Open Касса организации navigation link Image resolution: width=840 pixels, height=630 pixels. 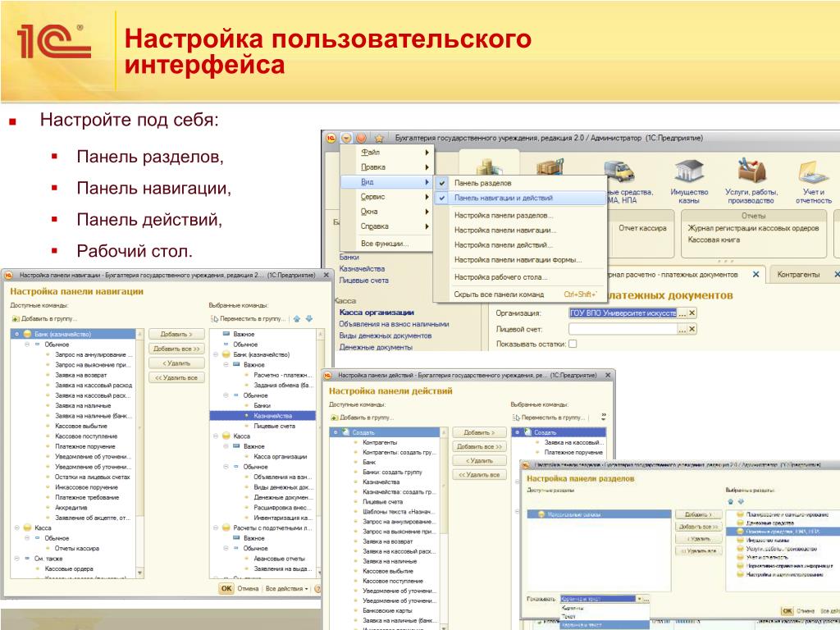(x=377, y=313)
